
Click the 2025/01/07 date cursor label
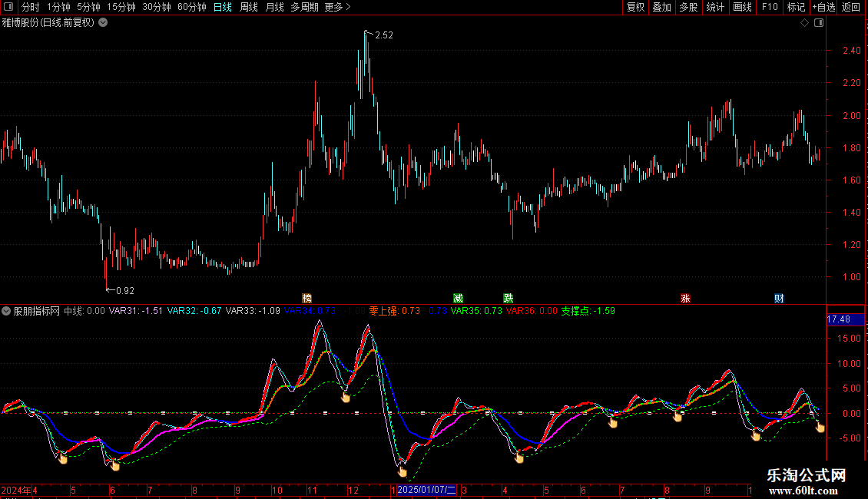426,490
